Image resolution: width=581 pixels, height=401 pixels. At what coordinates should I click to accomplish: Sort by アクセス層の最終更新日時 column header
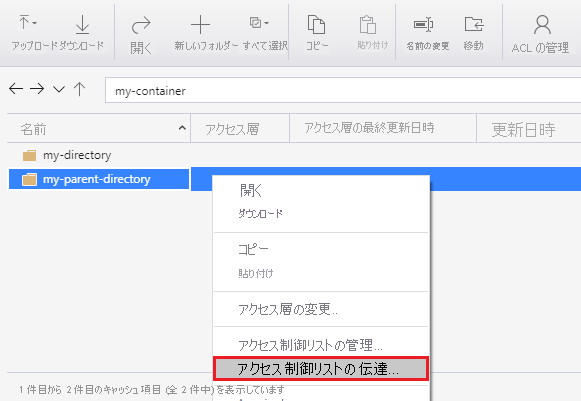pos(369,128)
